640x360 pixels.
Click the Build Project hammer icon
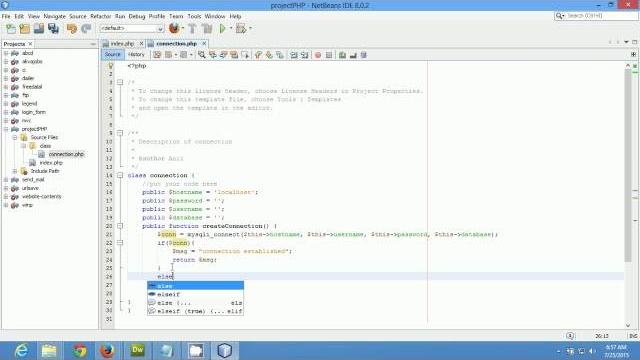point(192,29)
